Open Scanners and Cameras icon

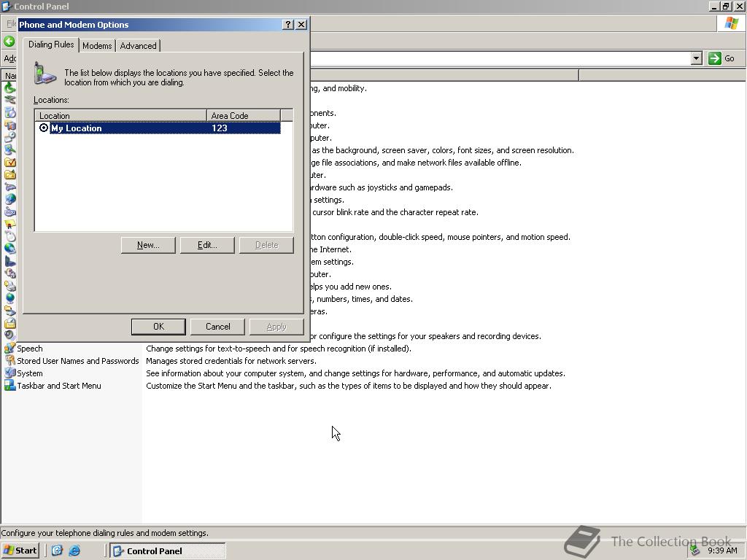click(x=10, y=311)
